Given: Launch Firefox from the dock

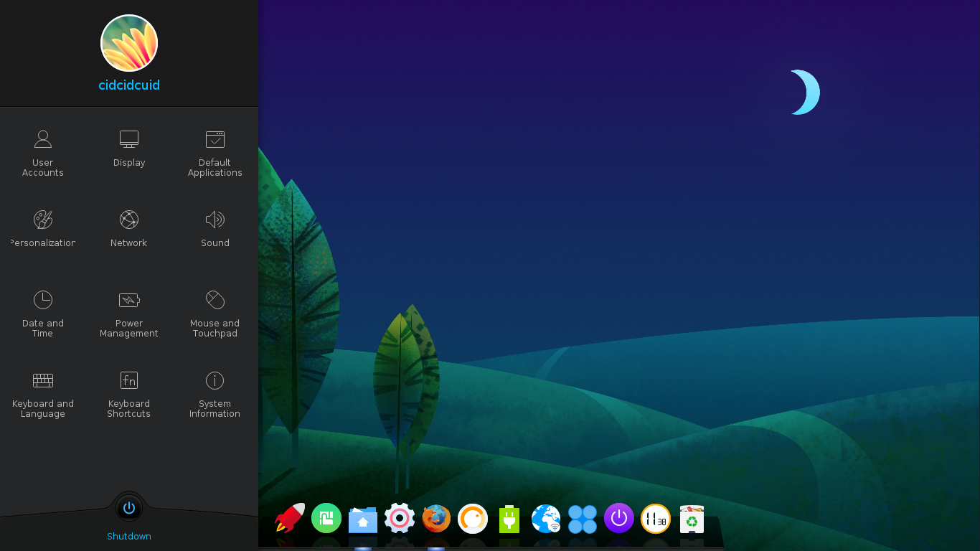Looking at the screenshot, I should click(435, 518).
